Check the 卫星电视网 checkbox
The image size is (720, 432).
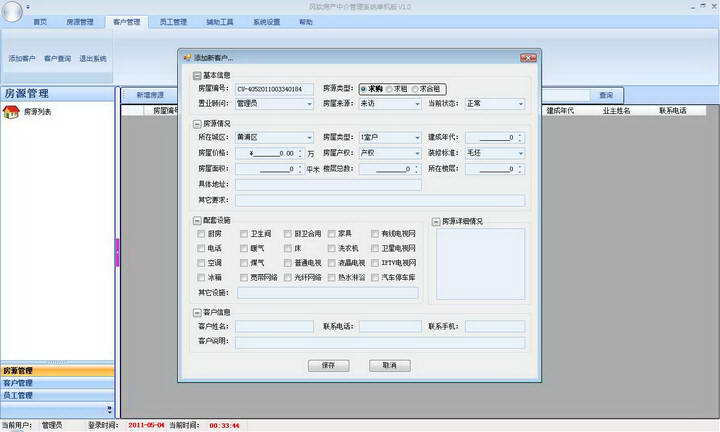click(x=375, y=248)
